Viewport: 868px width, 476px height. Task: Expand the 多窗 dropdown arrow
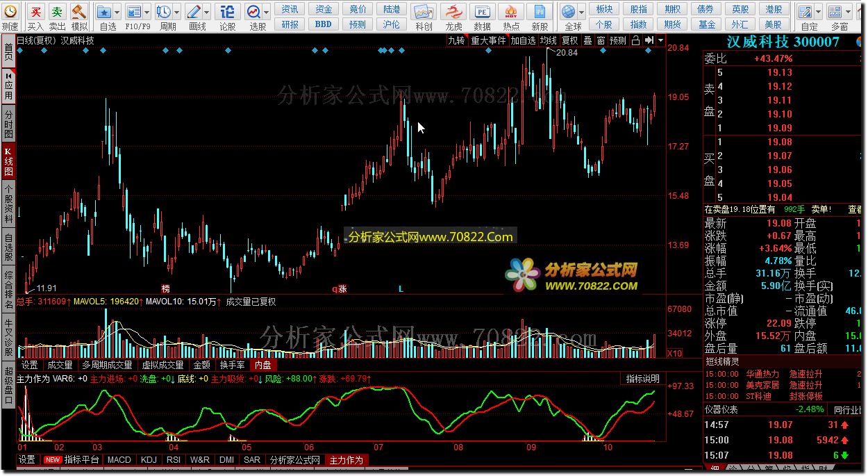848,12
